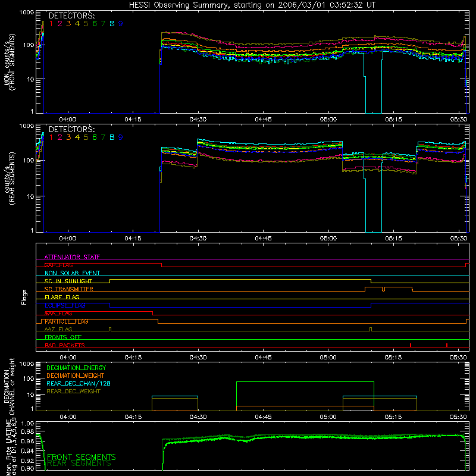The image size is (476, 476).
Task: Click 04:30 tick label under front segments plot
Action: [198, 120]
